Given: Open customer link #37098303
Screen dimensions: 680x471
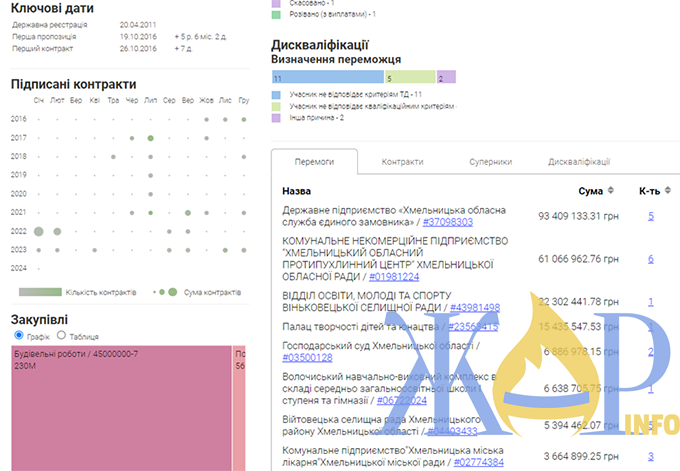Looking at the screenshot, I should 448,222.
